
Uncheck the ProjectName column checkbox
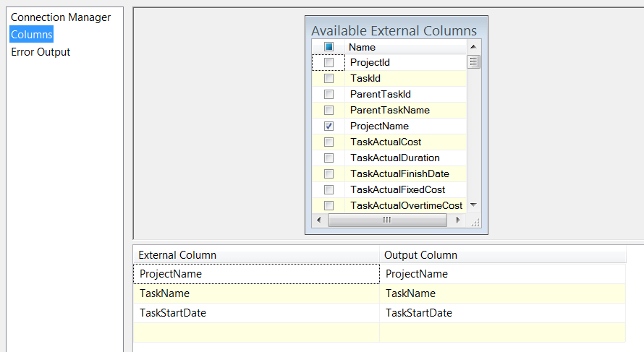[x=329, y=126]
